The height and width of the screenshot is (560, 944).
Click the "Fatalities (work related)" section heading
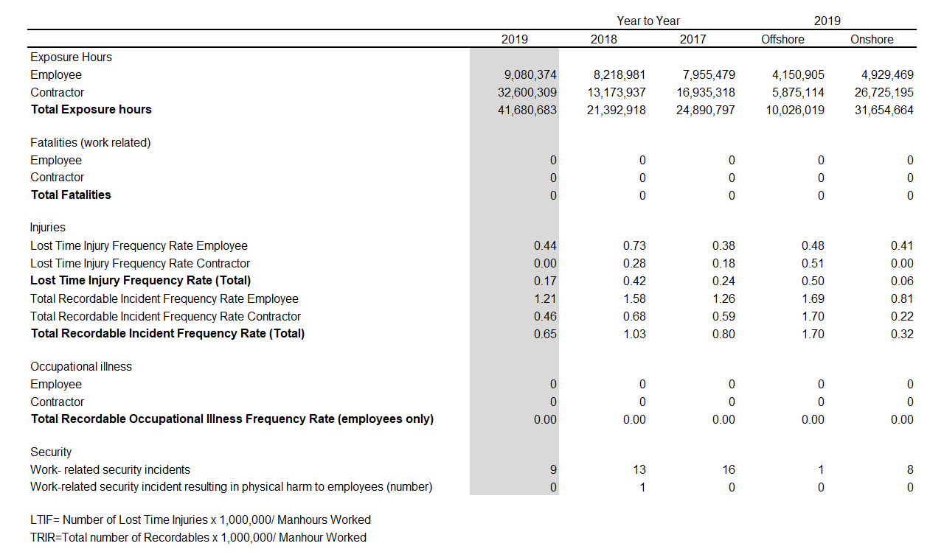(90, 143)
